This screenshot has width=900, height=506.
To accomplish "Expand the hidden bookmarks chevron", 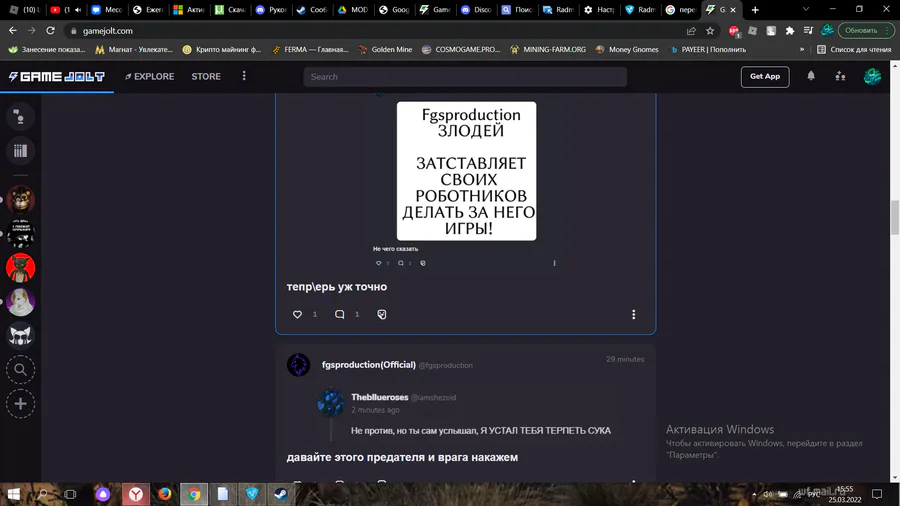I will coord(802,49).
